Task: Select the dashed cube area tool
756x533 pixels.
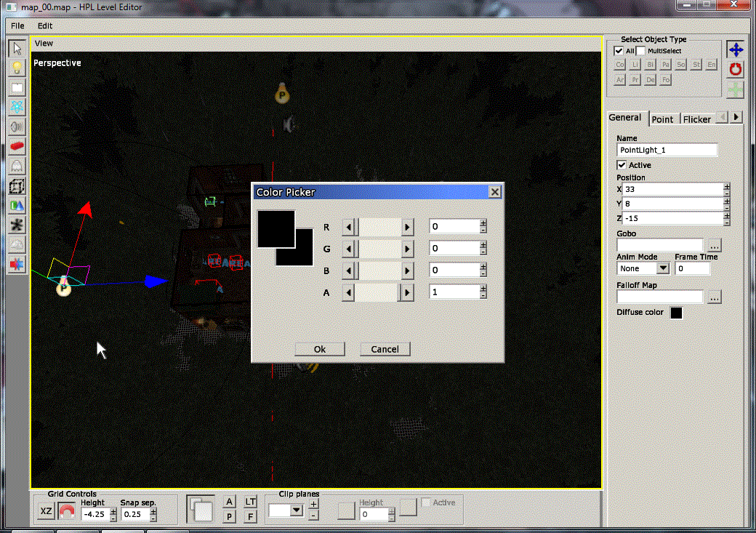Action: click(x=17, y=186)
